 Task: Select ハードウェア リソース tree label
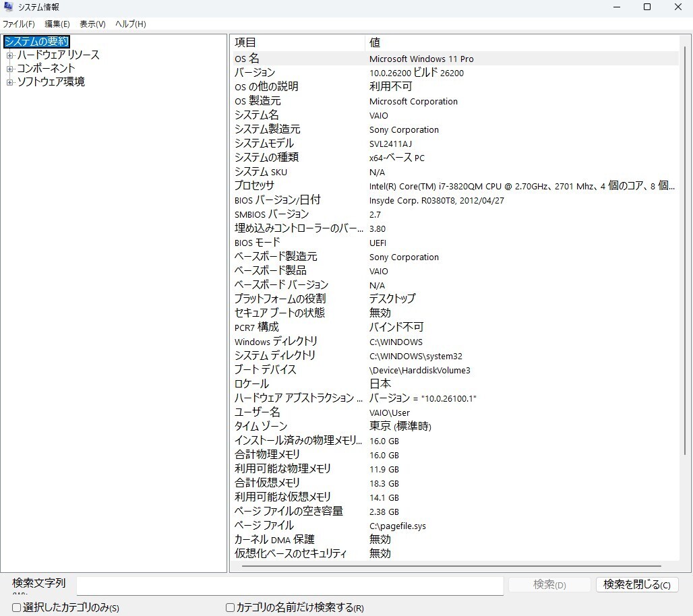click(x=59, y=55)
